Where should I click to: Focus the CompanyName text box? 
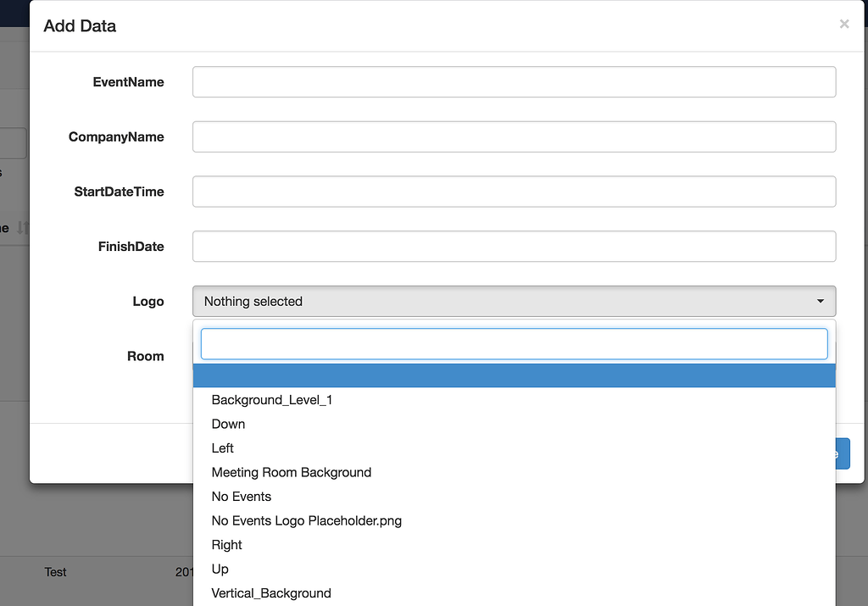tap(514, 136)
